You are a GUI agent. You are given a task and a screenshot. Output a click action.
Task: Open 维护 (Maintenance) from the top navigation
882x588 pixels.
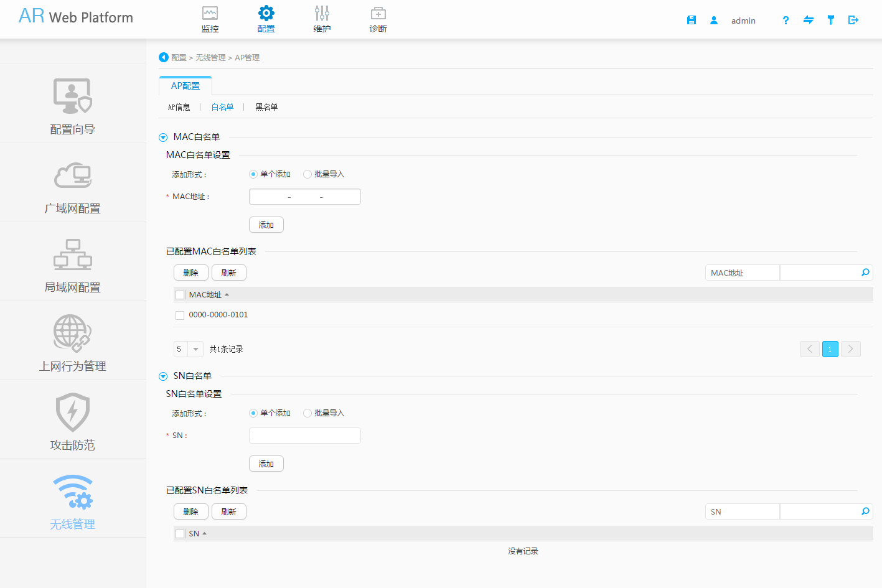322,19
